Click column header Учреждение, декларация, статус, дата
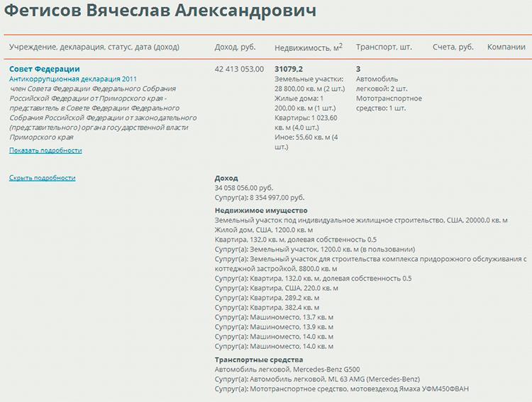Image resolution: width=532 pixels, height=402 pixels. pyautogui.click(x=94, y=47)
